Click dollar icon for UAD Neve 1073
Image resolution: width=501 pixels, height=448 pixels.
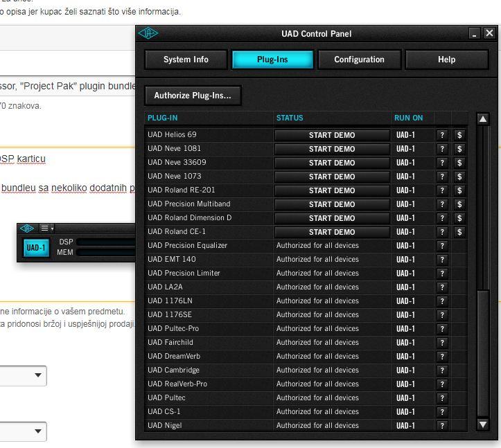point(459,177)
